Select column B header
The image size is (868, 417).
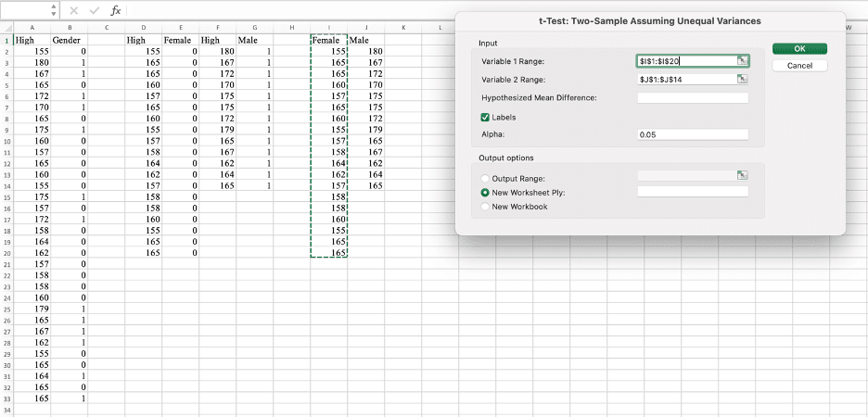tap(70, 30)
